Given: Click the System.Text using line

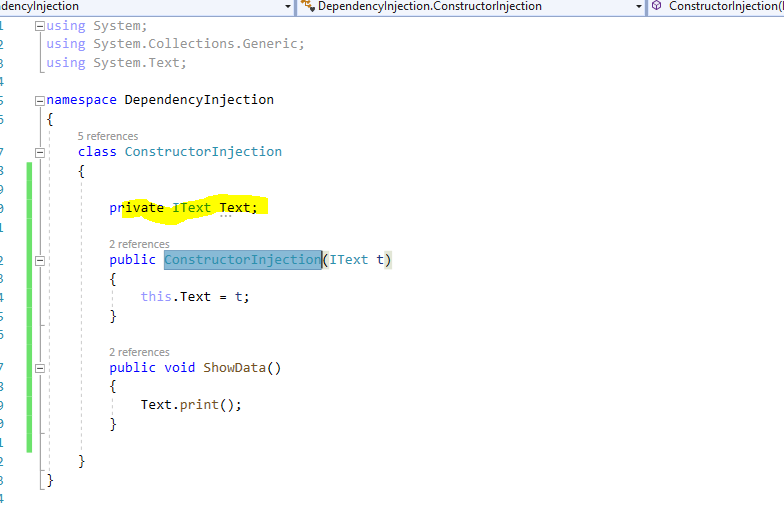Looking at the screenshot, I should (x=116, y=62).
